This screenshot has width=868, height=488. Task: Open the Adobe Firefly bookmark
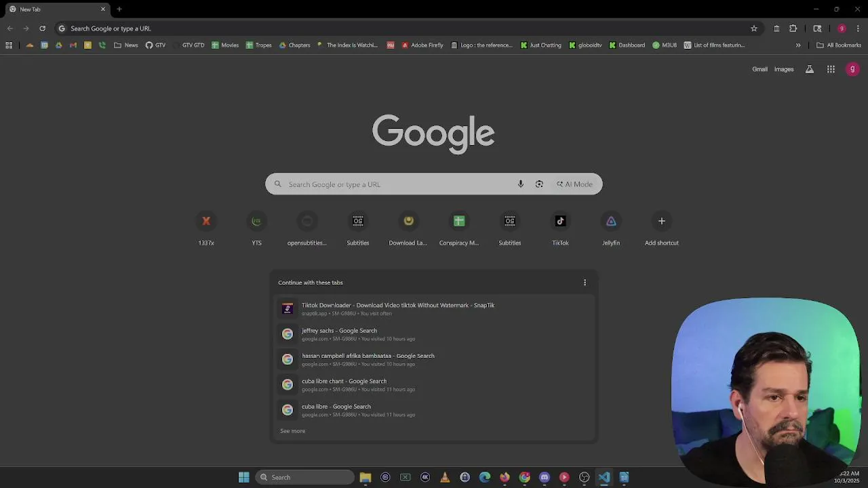[x=422, y=45]
